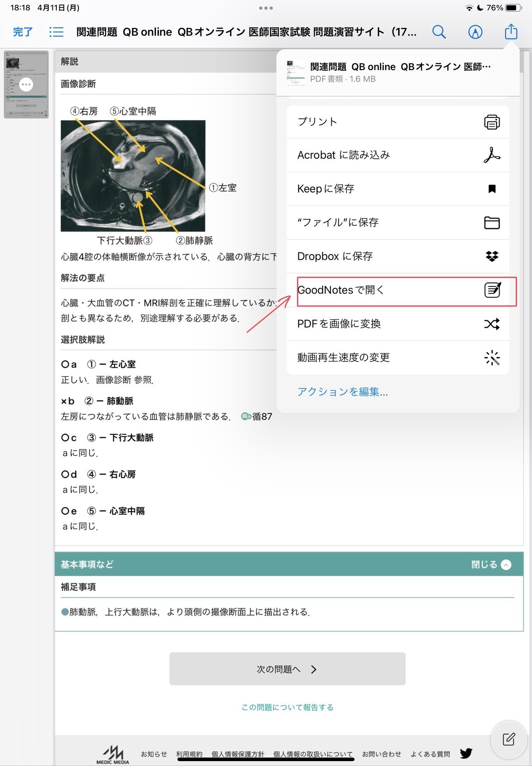Screen dimensions: 532x766
Task: Tap the ④右房 image label
Action: point(84,111)
